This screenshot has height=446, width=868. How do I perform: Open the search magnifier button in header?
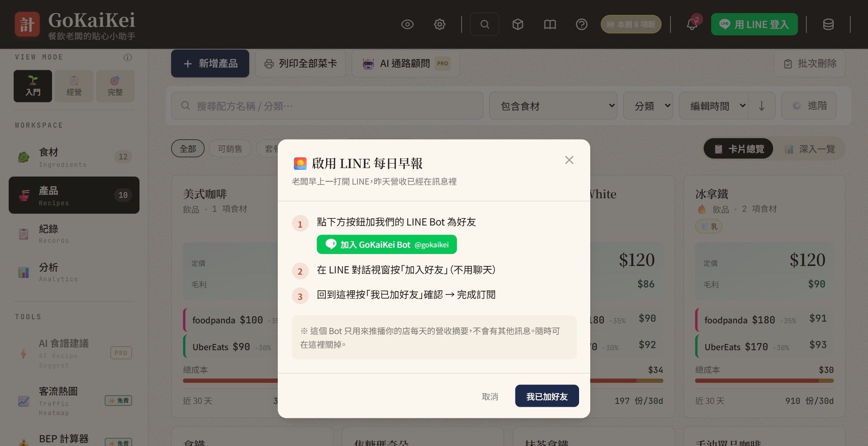click(x=484, y=24)
